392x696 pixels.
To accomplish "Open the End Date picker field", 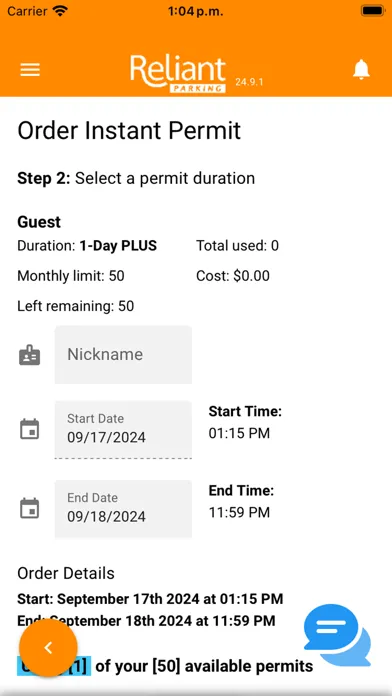I will pos(123,509).
